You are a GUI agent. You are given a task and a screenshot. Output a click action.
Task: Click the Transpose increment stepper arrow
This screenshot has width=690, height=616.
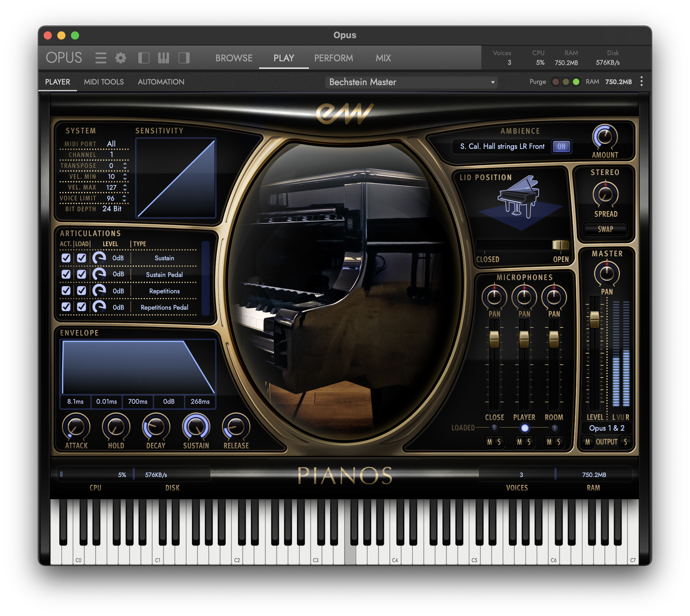tap(126, 164)
